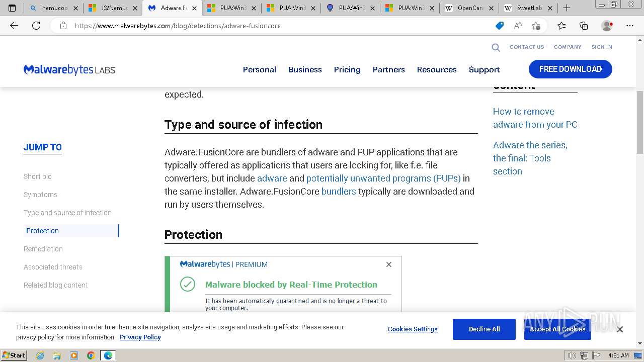The image size is (644, 362).
Task: Switch to the SweetLabs Wikipedia tab
Action: (529, 8)
